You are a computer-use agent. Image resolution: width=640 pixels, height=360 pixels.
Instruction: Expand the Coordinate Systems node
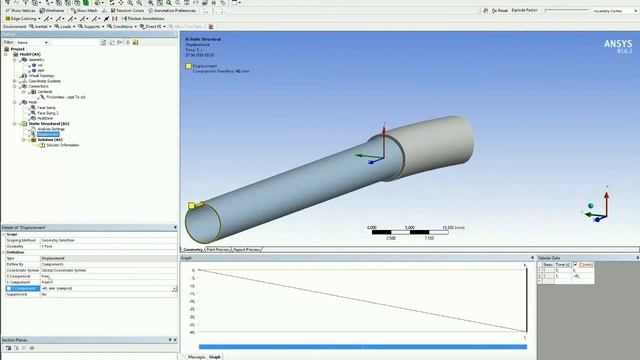coord(15,81)
